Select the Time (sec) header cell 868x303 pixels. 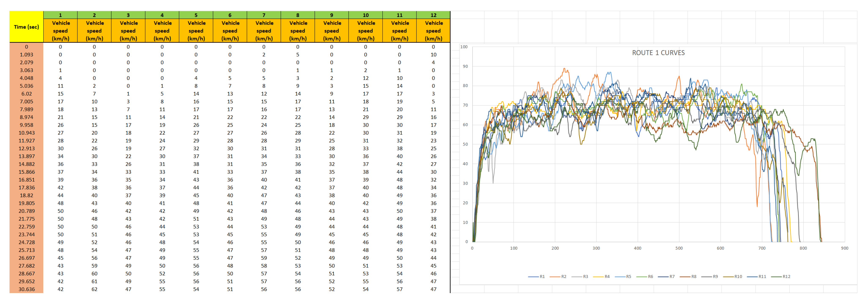(26, 27)
